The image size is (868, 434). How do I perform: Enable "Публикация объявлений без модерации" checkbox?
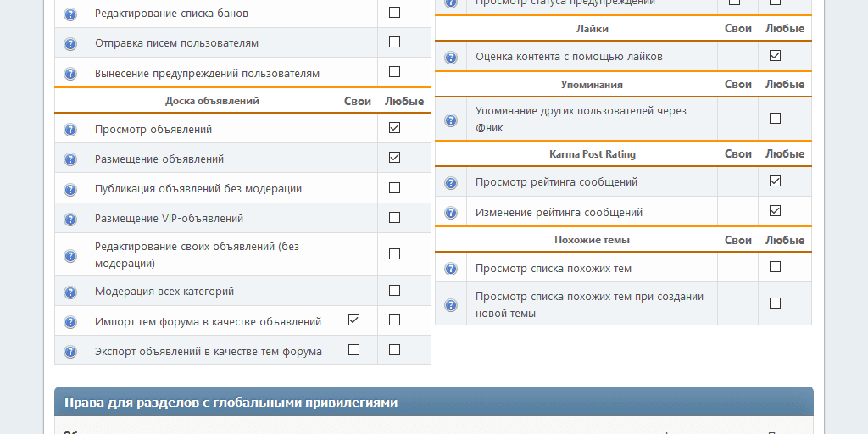pos(394,187)
